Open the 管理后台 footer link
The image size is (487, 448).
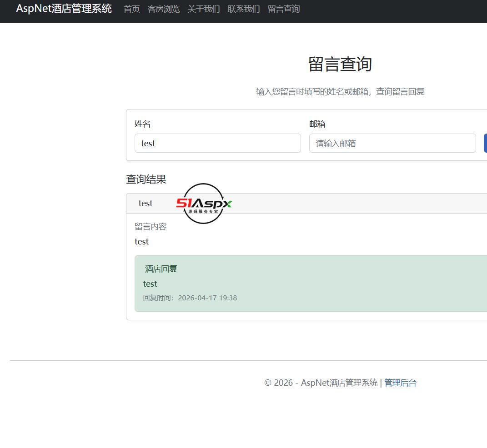click(x=400, y=383)
